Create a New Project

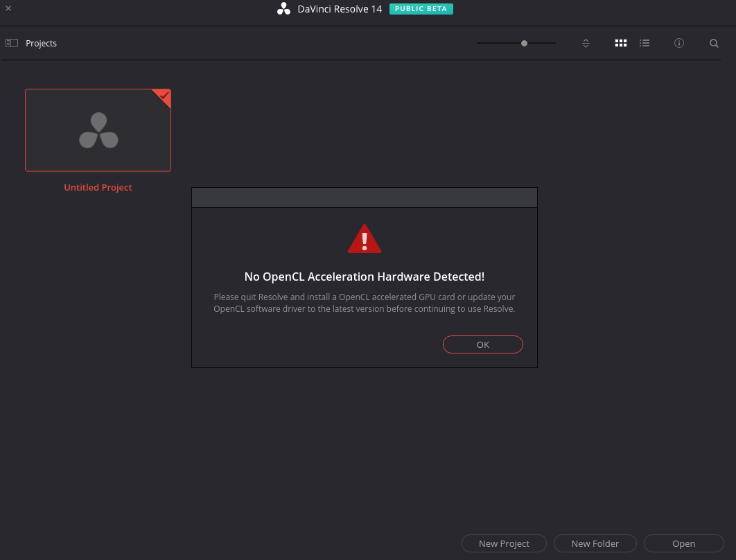pyautogui.click(x=504, y=543)
